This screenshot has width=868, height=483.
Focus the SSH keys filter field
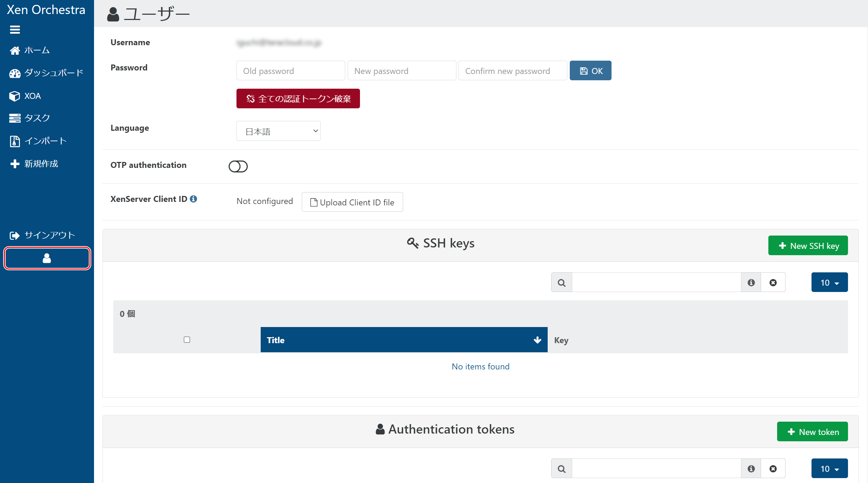(656, 283)
